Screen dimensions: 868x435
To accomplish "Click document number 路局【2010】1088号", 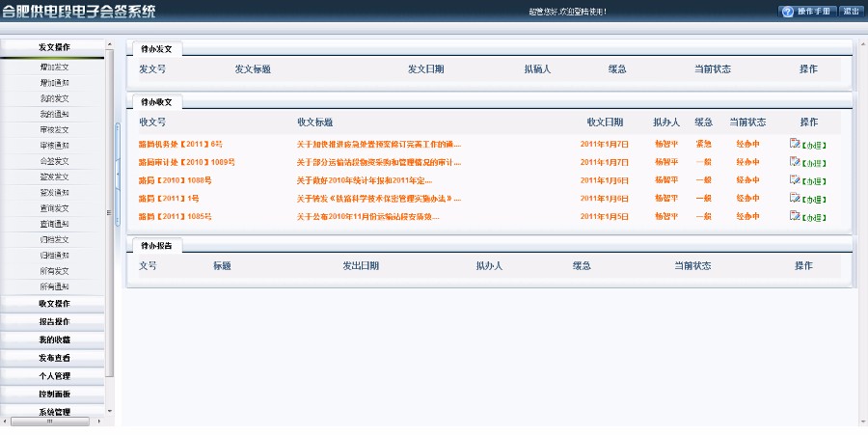I will (175, 180).
